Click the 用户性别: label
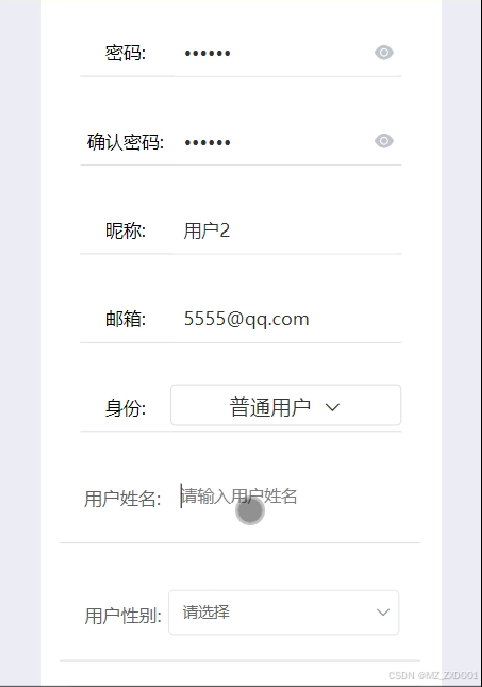Screen dimensions: 482x687 [123, 616]
